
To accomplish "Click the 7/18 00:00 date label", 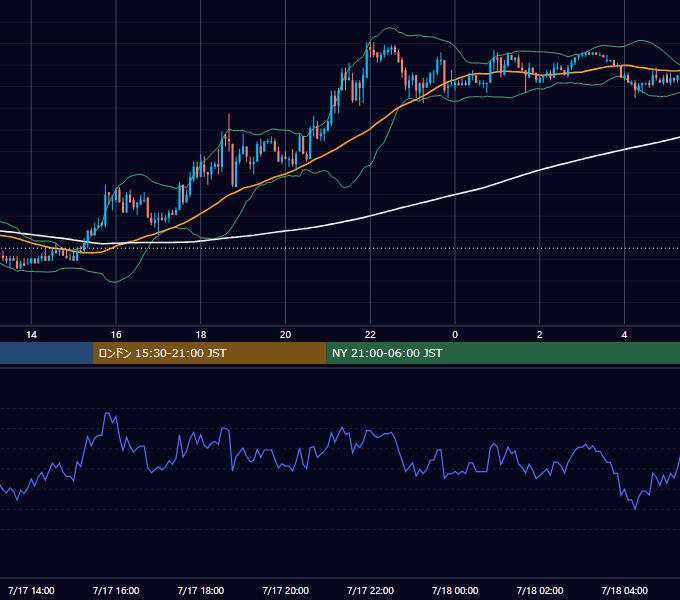I will tap(455, 590).
